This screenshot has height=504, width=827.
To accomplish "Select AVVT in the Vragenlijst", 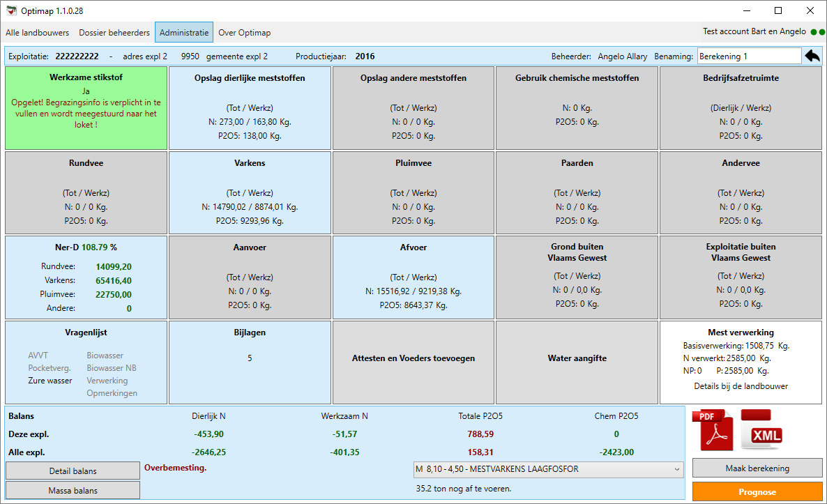I will 38,356.
